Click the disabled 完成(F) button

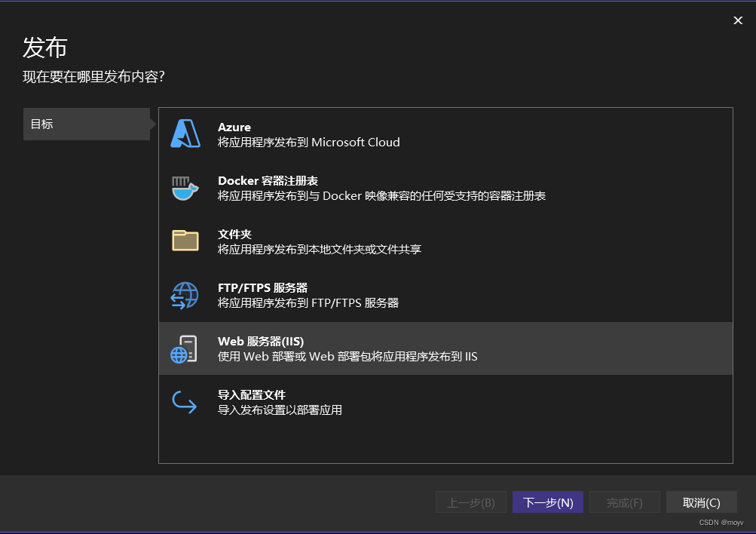point(624,502)
